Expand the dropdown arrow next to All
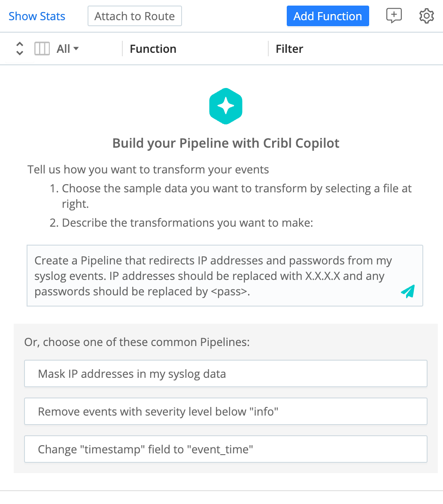 click(x=76, y=49)
